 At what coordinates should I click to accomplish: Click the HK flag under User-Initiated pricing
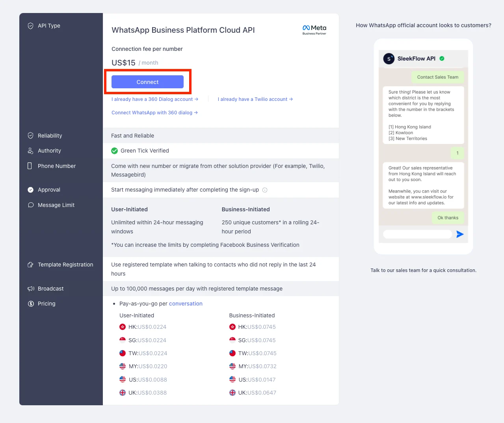[x=122, y=327]
